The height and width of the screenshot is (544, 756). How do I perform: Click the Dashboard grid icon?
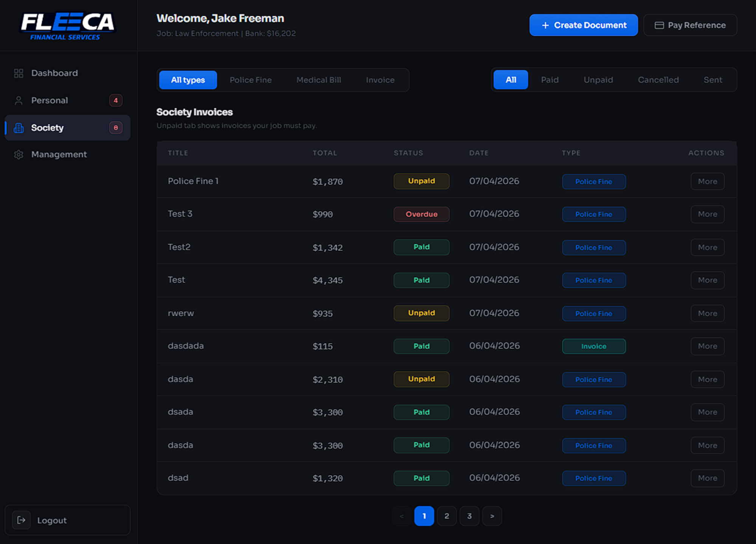click(19, 73)
